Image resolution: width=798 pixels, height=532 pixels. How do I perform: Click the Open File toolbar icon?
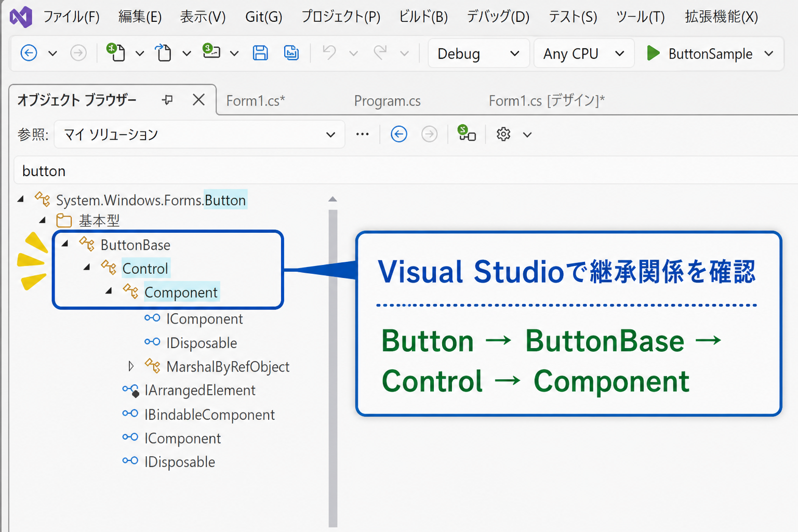[163, 52]
